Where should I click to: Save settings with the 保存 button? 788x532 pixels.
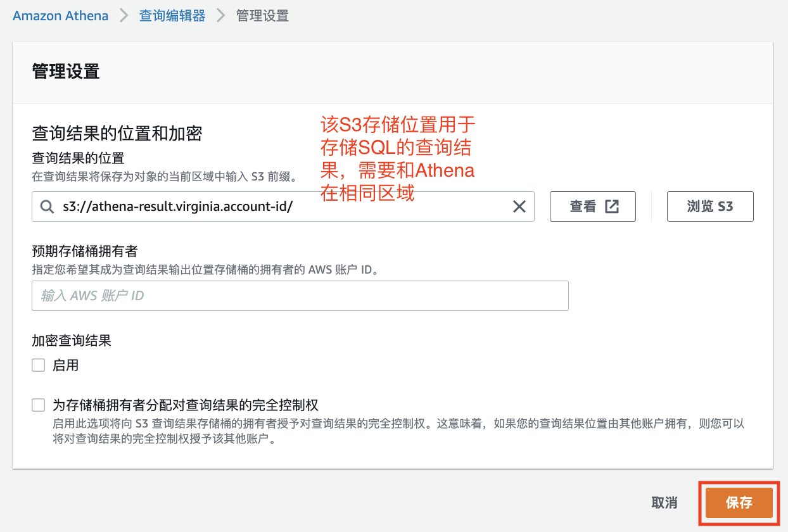pyautogui.click(x=738, y=503)
